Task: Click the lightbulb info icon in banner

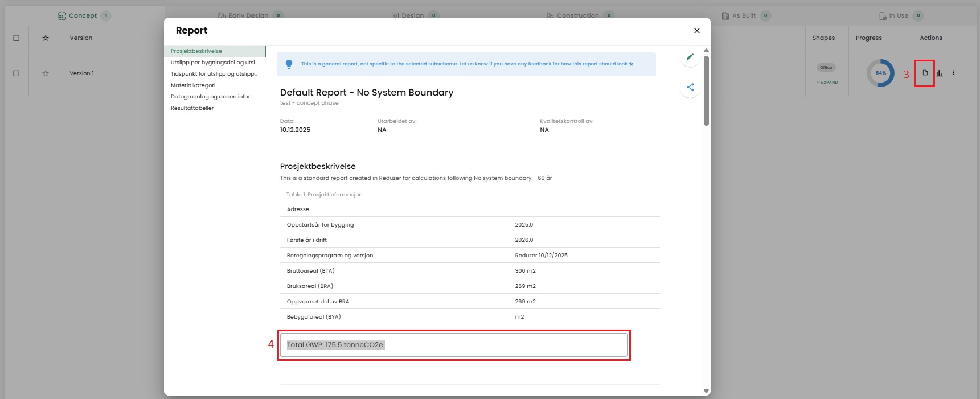Action: [289, 64]
